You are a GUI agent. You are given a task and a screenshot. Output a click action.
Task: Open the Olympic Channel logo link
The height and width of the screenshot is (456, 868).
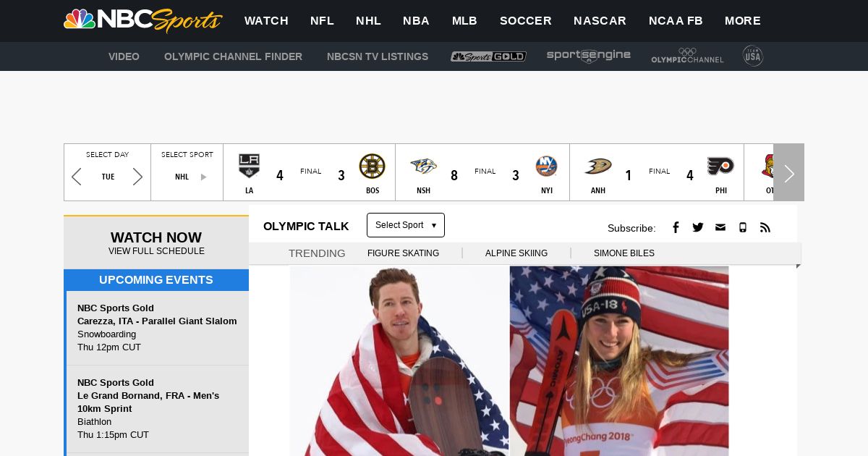point(687,56)
